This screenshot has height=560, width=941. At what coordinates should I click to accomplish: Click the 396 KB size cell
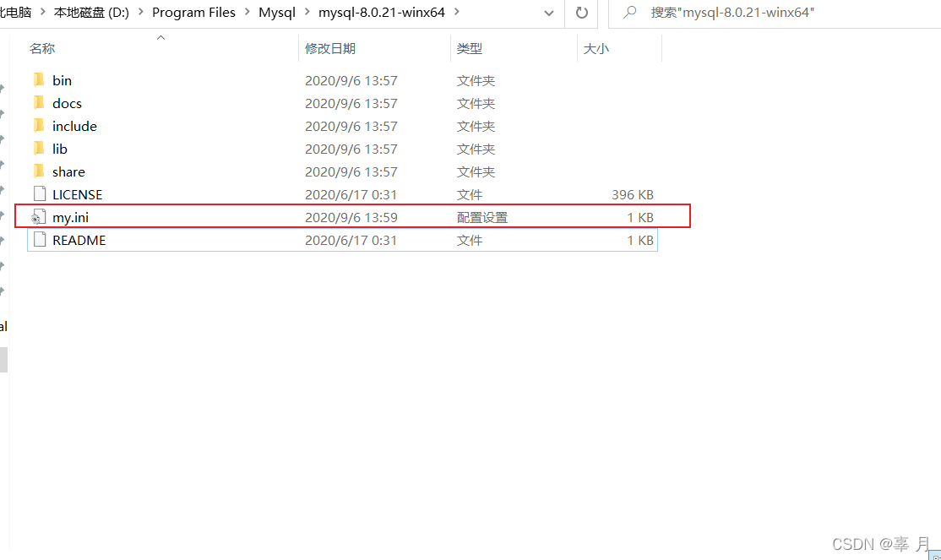(633, 194)
